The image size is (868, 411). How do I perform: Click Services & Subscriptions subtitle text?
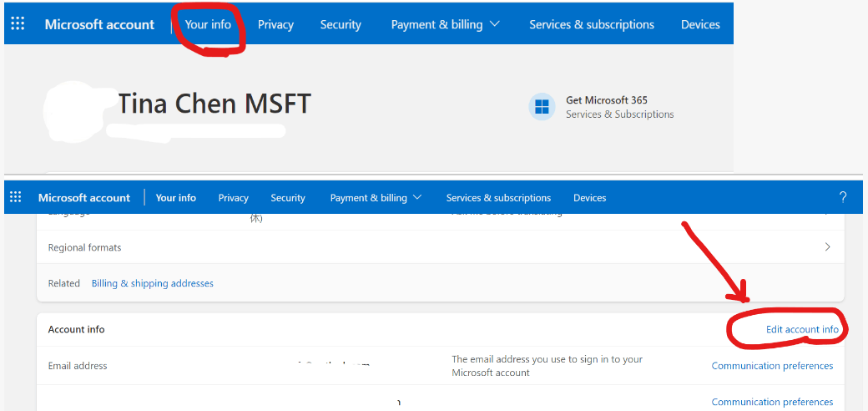619,114
